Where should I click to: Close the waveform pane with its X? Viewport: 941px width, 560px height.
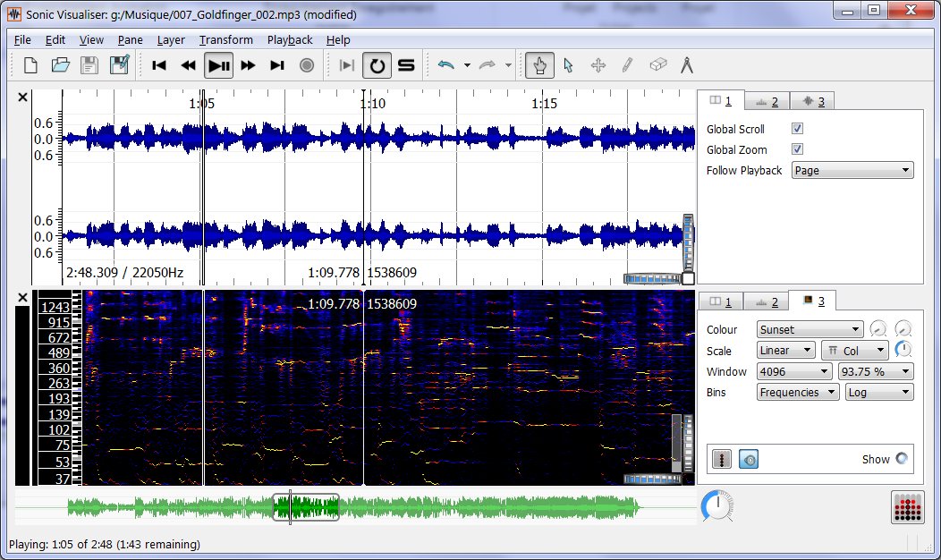tap(22, 98)
